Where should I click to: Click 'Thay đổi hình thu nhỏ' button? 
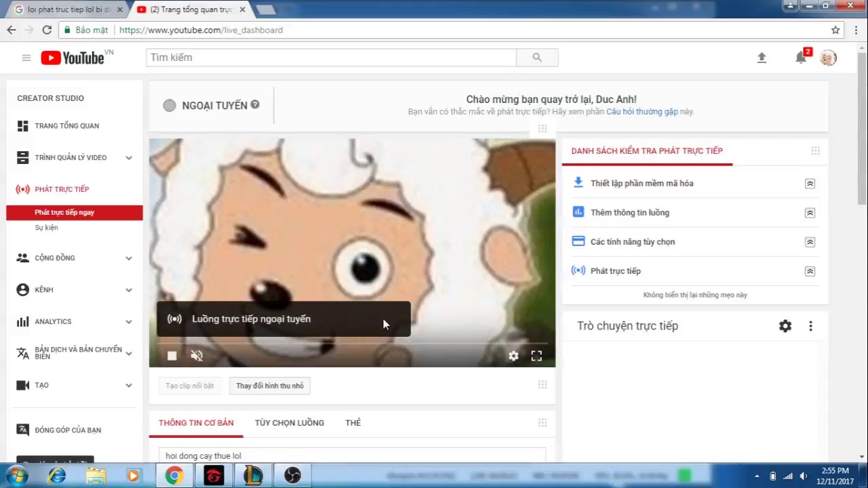[x=270, y=386]
